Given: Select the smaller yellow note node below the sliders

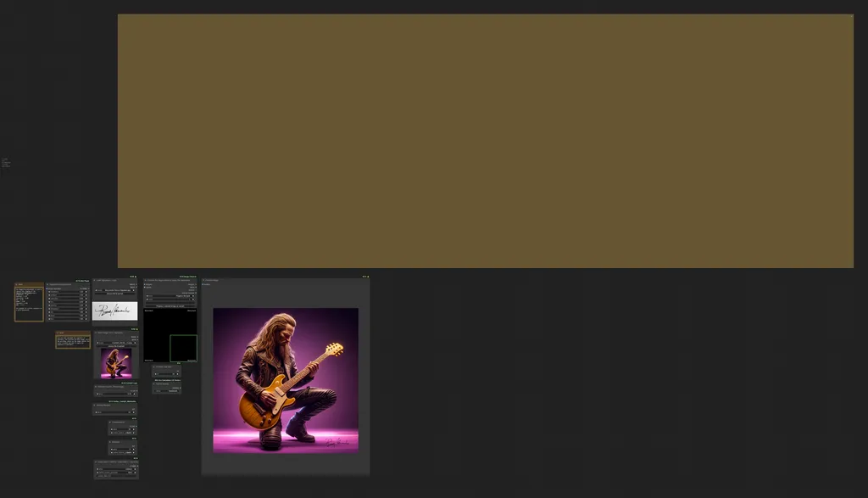Looking at the screenshot, I should tap(73, 340).
